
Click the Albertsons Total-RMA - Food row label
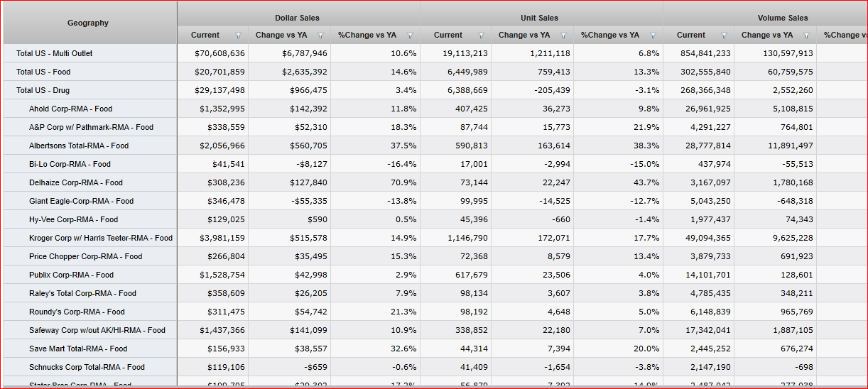pyautogui.click(x=79, y=146)
